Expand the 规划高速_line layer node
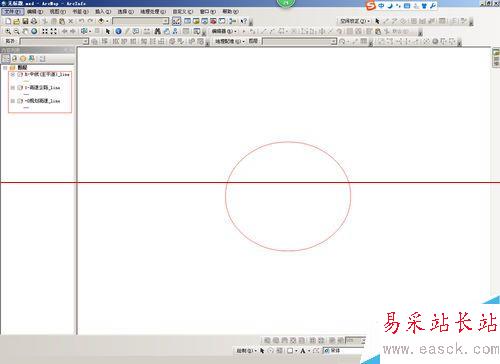 tap(13, 101)
